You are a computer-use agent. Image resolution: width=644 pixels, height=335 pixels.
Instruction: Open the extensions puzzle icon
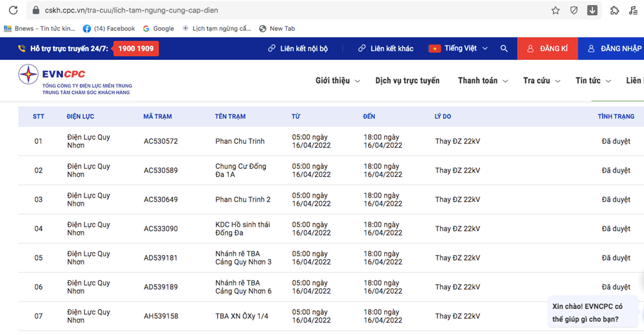[614, 10]
